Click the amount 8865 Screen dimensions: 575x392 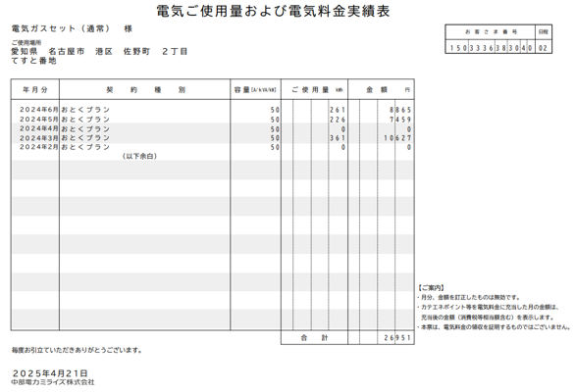400,110
